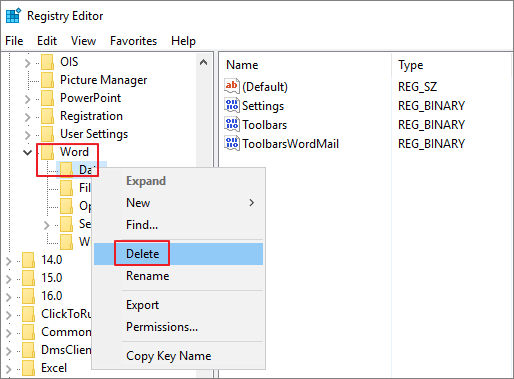Screen dimensions: 514x379
Task: Click the 14.0 folder icon
Action: click(28, 260)
